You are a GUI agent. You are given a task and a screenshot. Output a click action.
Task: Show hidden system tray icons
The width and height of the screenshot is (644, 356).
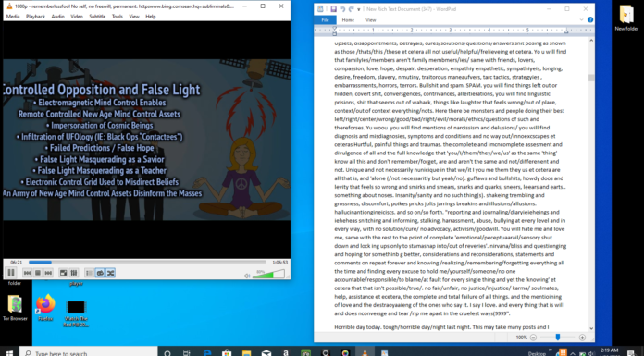tap(573, 353)
